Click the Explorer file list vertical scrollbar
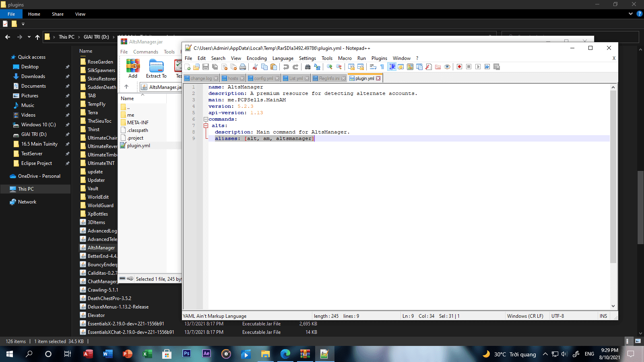 pyautogui.click(x=640, y=208)
